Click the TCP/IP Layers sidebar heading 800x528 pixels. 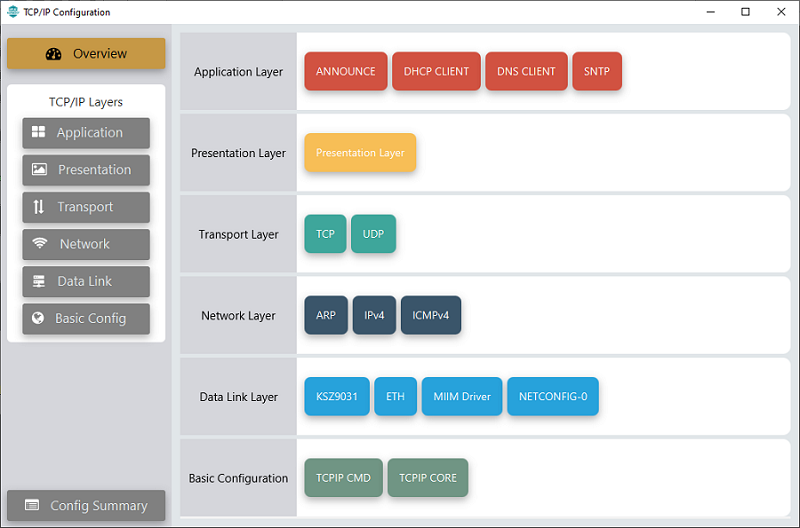tap(86, 102)
